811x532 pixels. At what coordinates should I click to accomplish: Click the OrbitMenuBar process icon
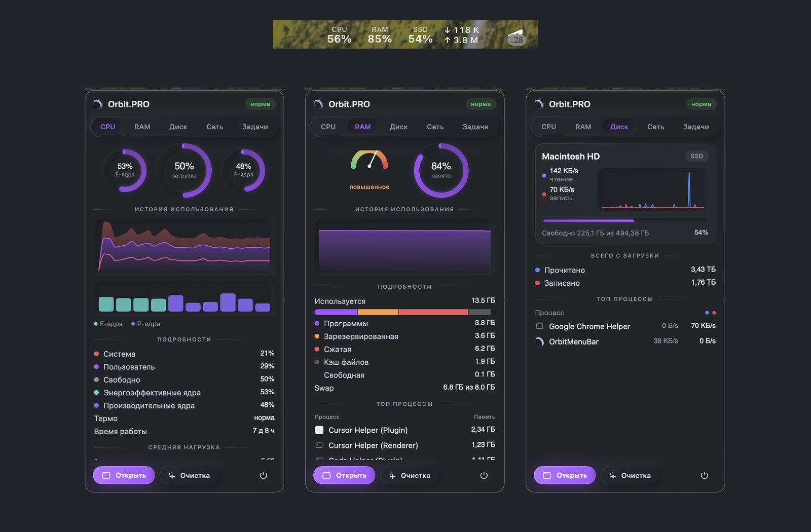coord(539,341)
